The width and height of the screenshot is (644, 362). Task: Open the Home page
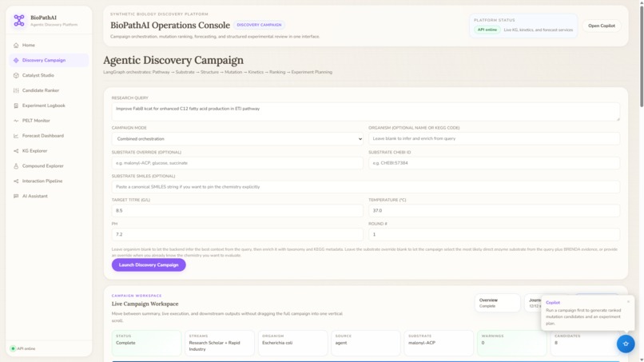pyautogui.click(x=49, y=46)
